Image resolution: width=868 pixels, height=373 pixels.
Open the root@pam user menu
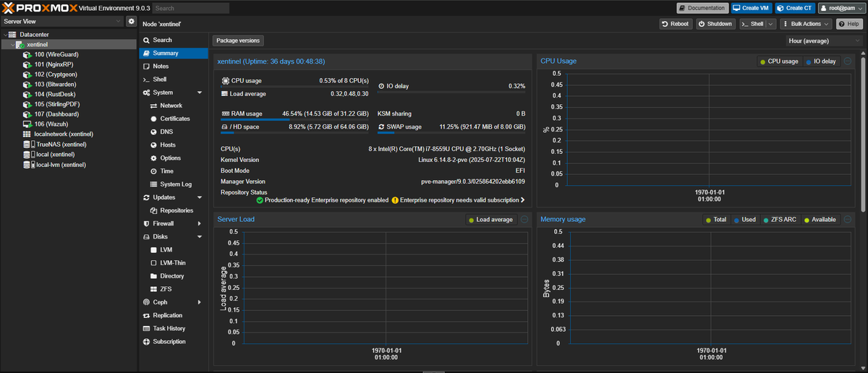click(841, 8)
